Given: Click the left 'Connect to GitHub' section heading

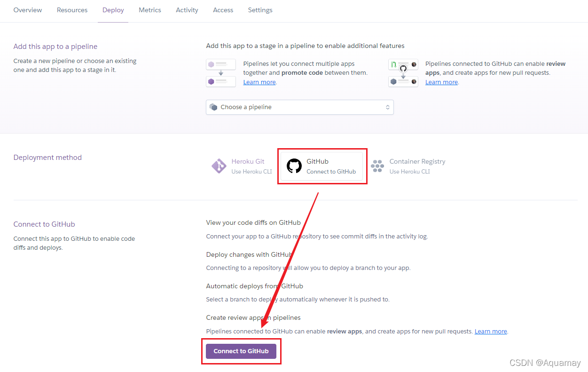Looking at the screenshot, I should [x=44, y=224].
